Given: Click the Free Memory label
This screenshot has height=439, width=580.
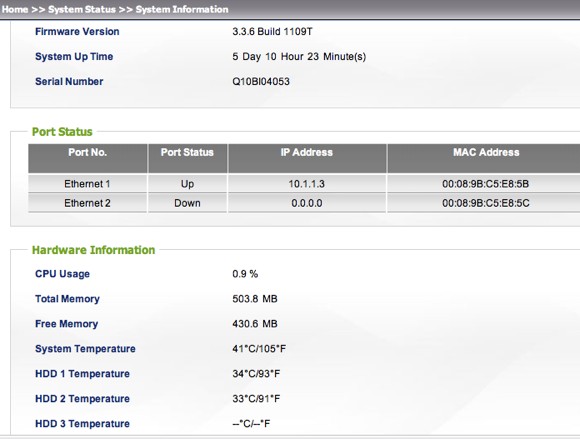Looking at the screenshot, I should (x=67, y=324).
